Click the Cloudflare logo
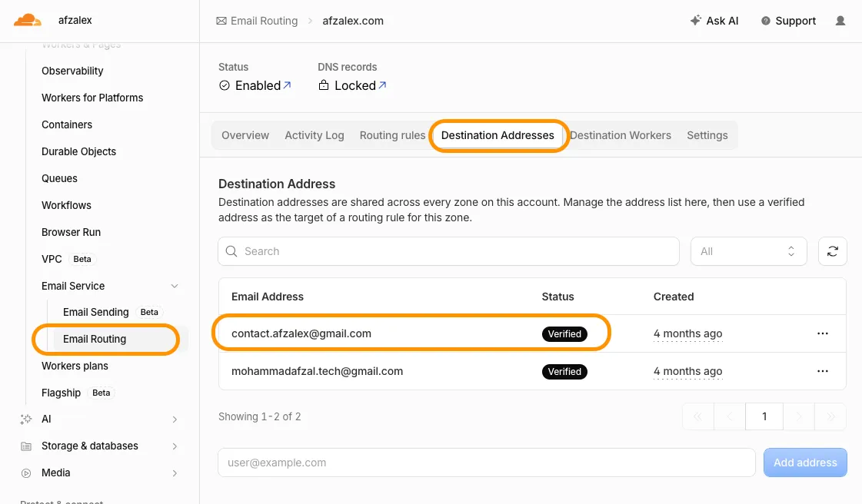The image size is (862, 504). coord(28,20)
